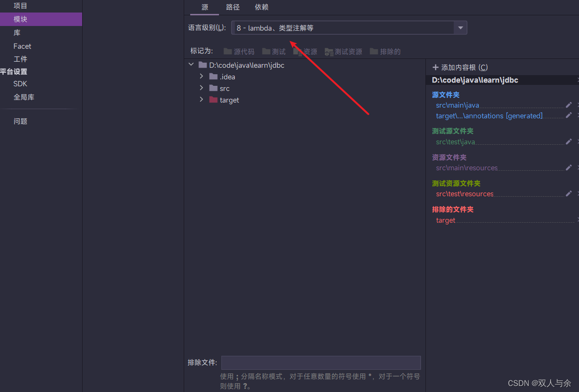Image resolution: width=579 pixels, height=392 pixels.
Task: Edit properties of src\test\resources folder
Action: (569, 193)
